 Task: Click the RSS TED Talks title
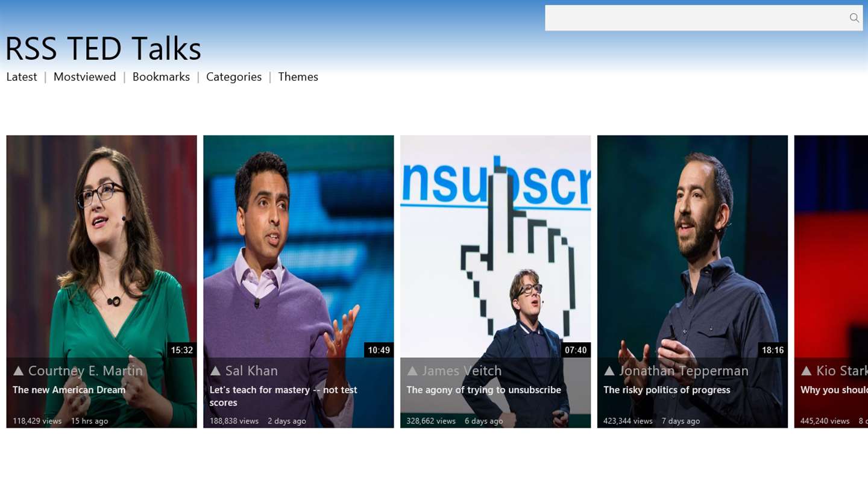tap(103, 48)
